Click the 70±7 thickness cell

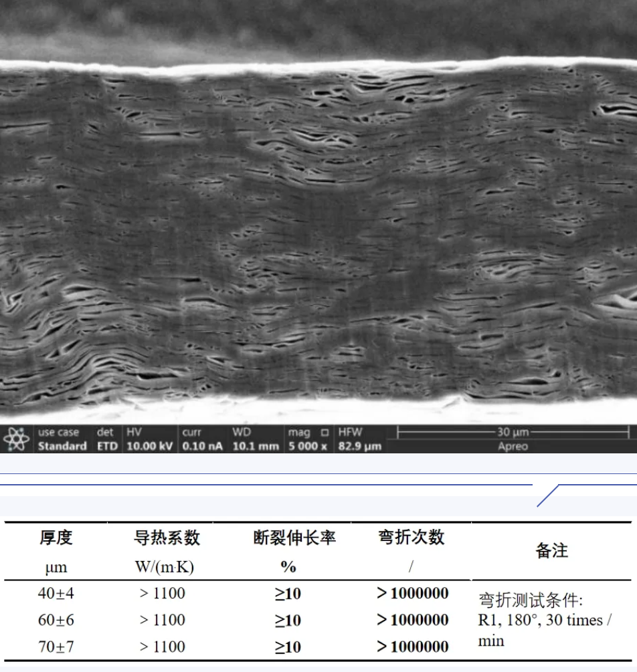coord(56,647)
